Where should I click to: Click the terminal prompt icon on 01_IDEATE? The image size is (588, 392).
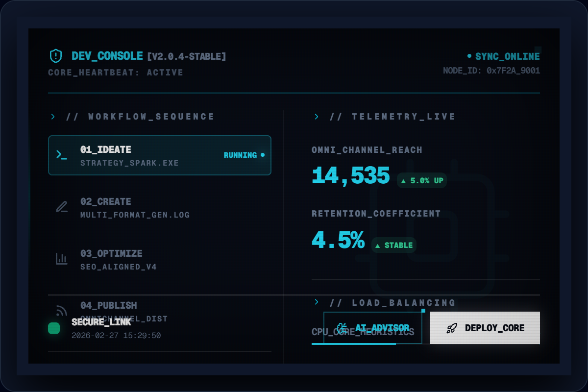pyautogui.click(x=61, y=155)
